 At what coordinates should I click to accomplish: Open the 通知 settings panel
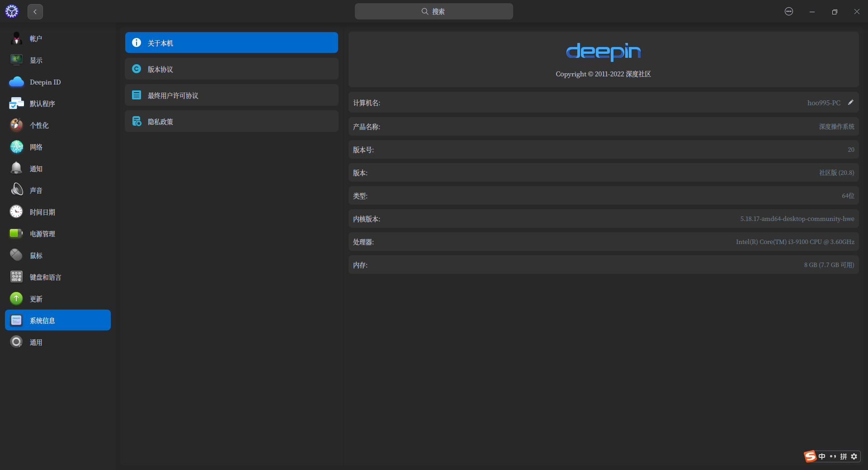37,169
